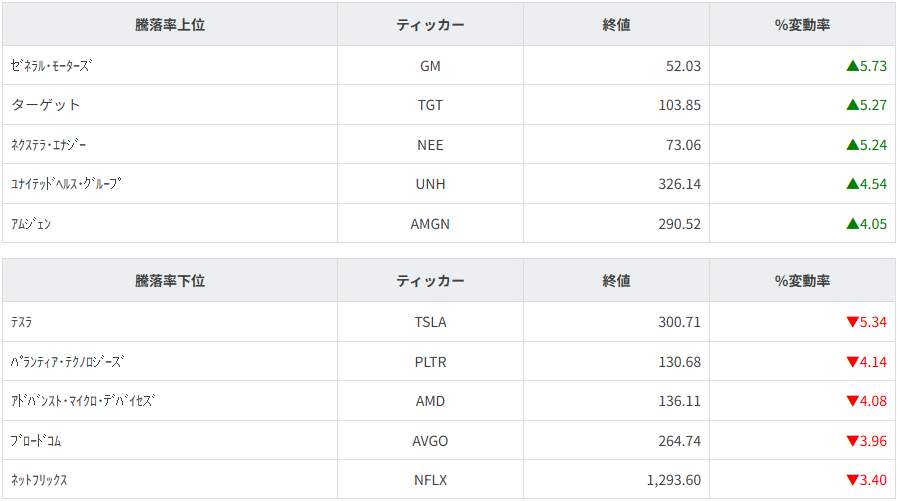The image size is (897, 501).
Task: Click the ゼネラル・モーターズ stock name
Action: (x=51, y=66)
